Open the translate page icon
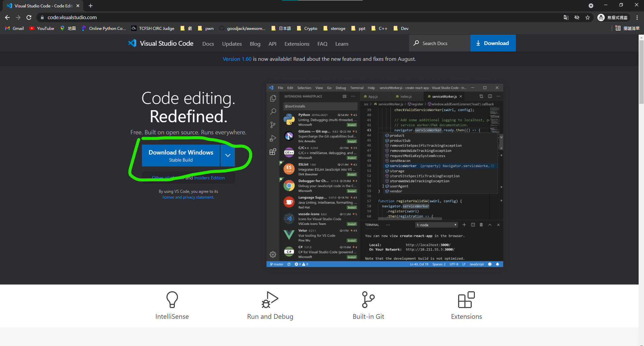The width and height of the screenshot is (644, 346). click(566, 17)
